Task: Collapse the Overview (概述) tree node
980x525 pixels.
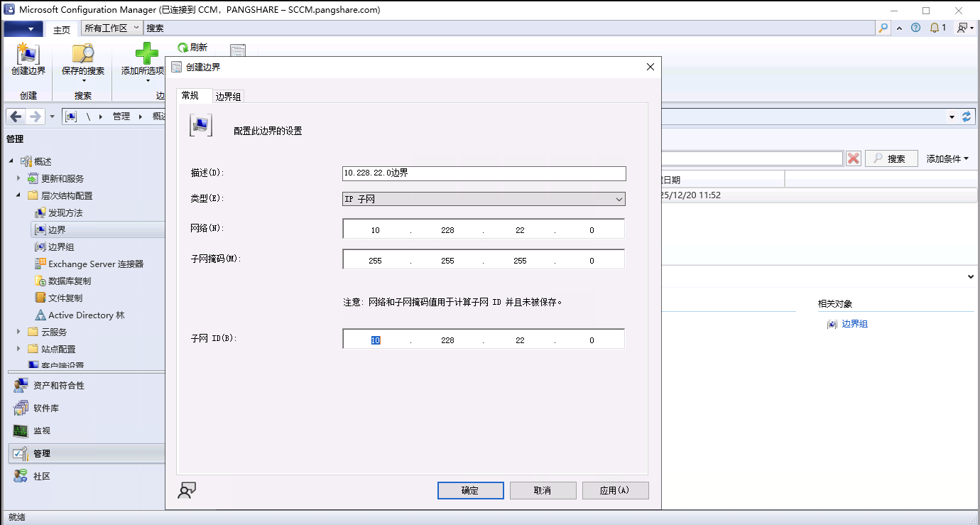Action: tap(11, 161)
